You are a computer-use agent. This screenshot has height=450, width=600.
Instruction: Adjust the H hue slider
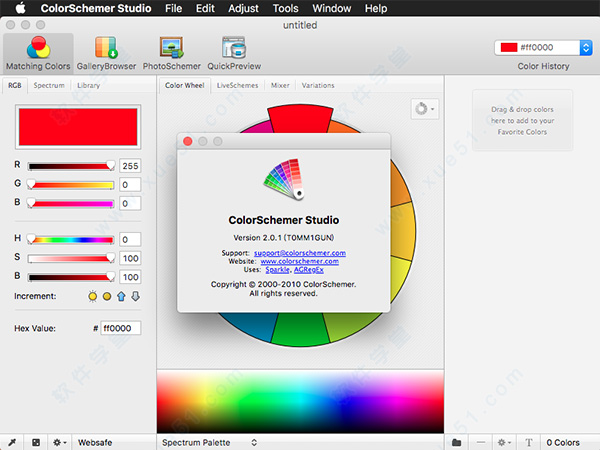[x=71, y=240]
